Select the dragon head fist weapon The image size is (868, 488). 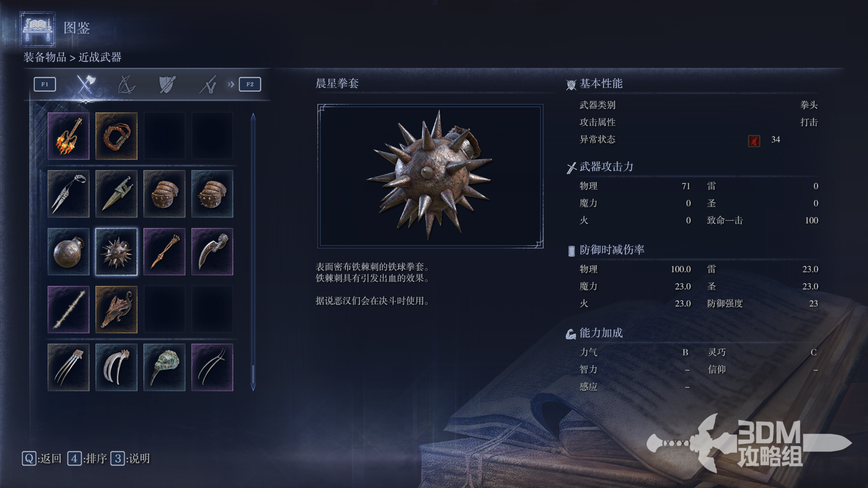point(116,310)
